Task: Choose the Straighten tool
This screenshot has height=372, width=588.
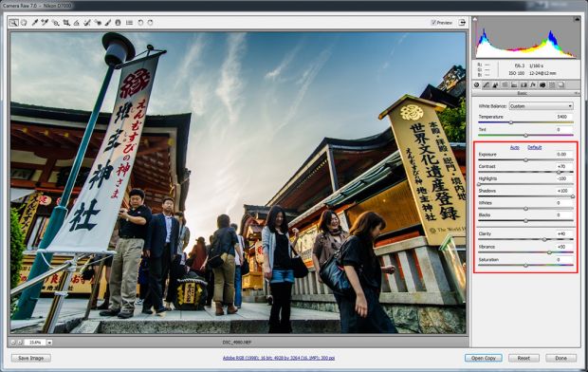Action: [x=77, y=23]
